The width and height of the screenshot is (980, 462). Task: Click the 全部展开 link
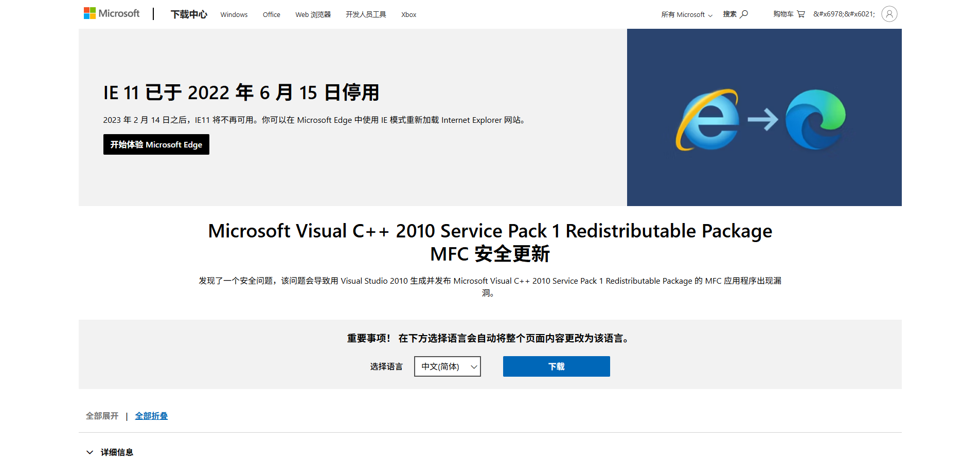pyautogui.click(x=102, y=416)
